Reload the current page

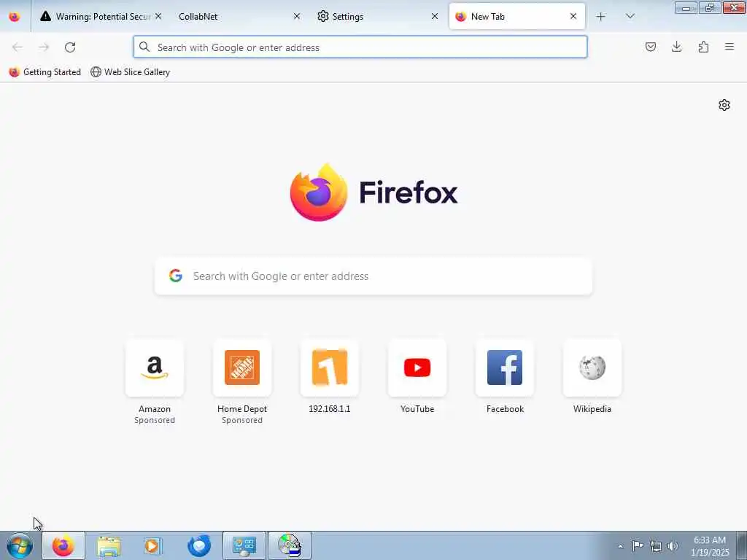[x=70, y=47]
